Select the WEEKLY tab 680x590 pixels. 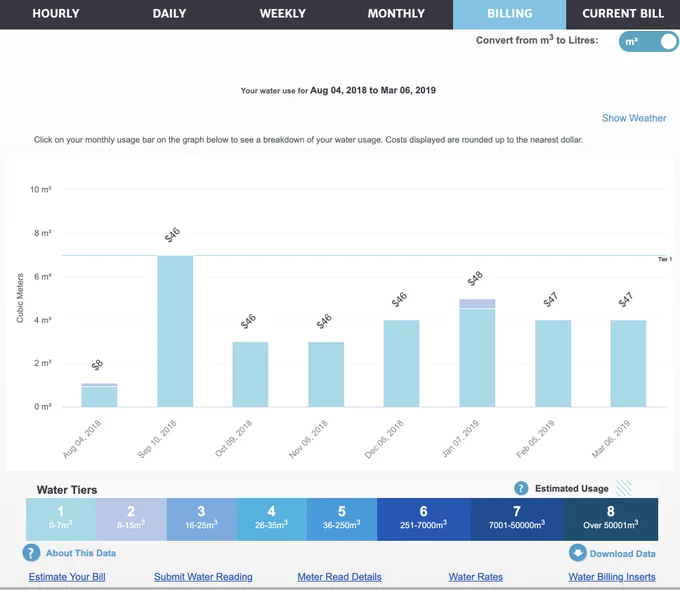pos(283,14)
